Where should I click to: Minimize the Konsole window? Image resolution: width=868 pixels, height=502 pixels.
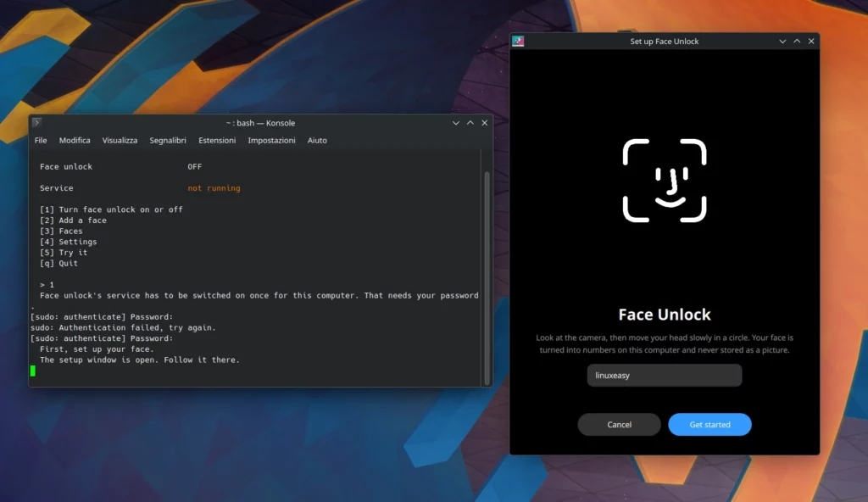coord(455,123)
